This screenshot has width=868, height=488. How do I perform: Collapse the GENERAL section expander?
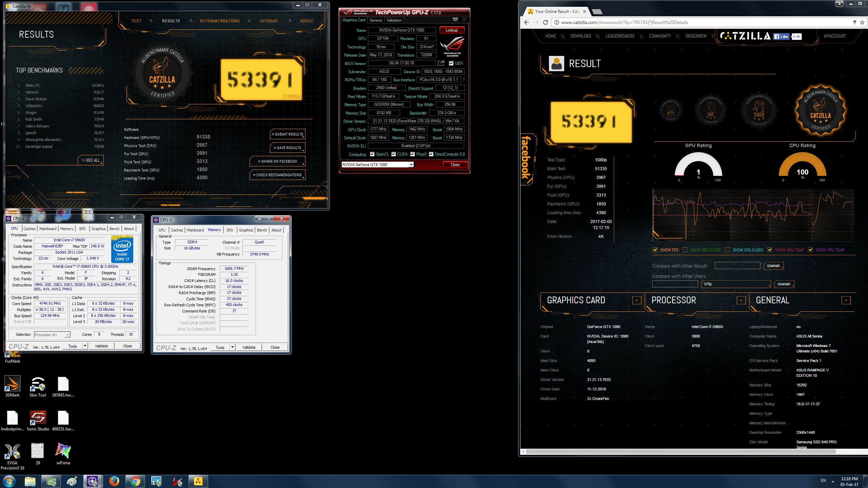[x=846, y=301]
